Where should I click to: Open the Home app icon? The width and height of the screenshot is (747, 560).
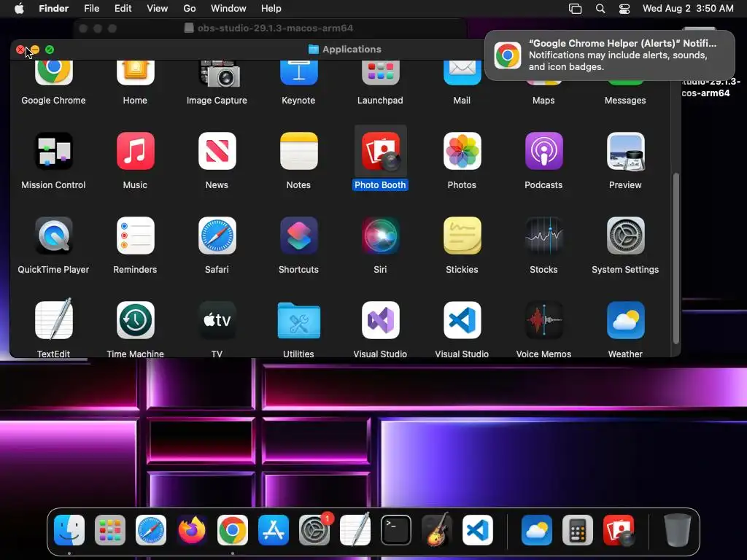coord(135,74)
